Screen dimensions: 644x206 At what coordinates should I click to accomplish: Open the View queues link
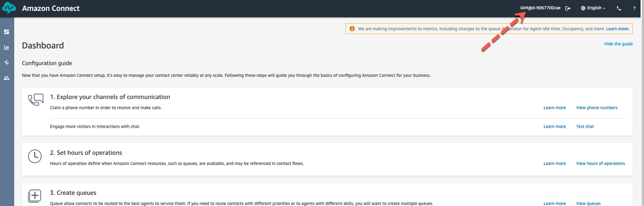(588, 203)
